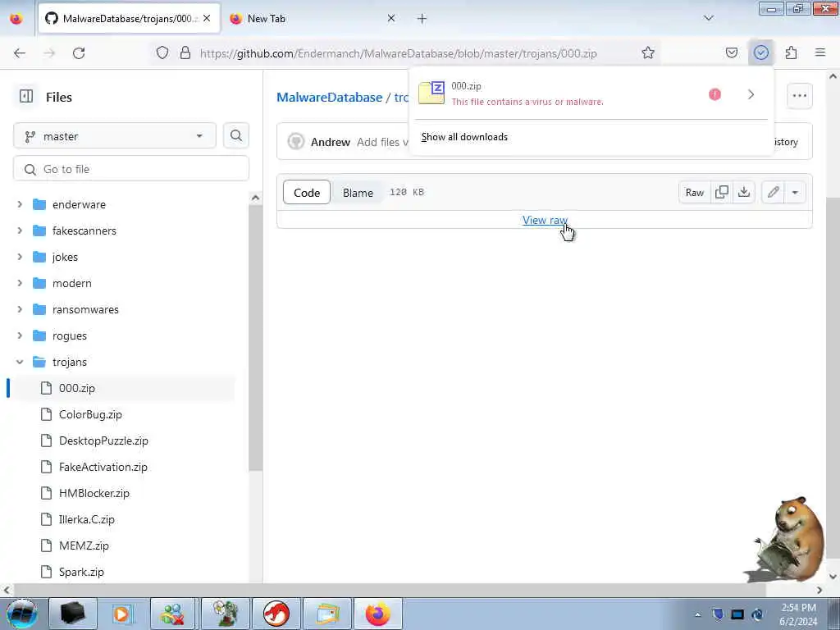Open the extensions puzzle icon

pos(791,53)
